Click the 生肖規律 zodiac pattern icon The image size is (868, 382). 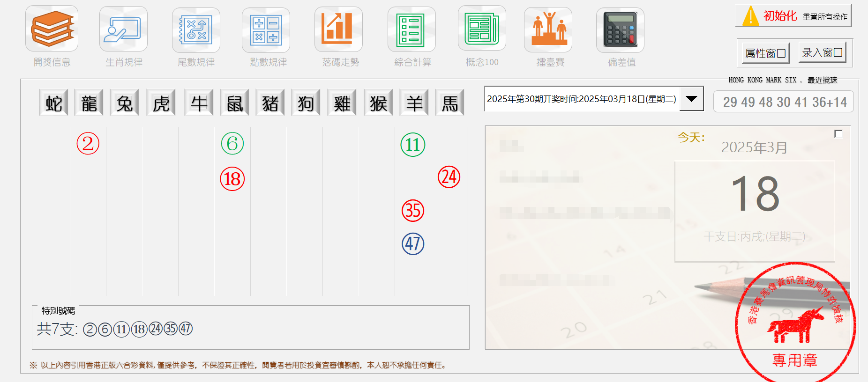click(123, 29)
